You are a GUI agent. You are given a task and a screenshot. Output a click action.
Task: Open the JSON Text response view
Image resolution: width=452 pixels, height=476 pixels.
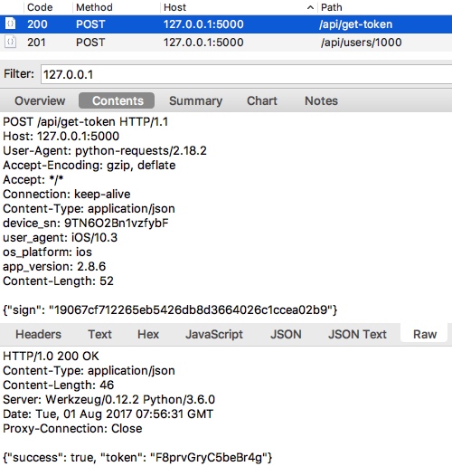click(357, 334)
